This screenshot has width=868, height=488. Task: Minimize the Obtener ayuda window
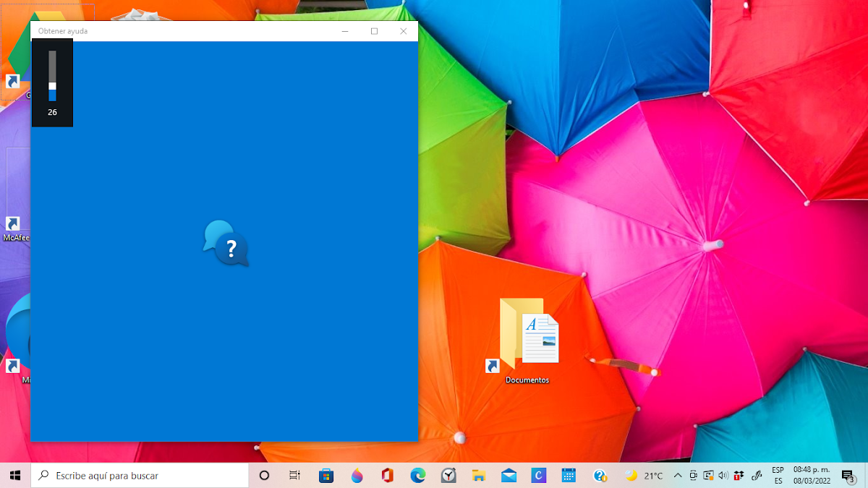[x=345, y=31]
